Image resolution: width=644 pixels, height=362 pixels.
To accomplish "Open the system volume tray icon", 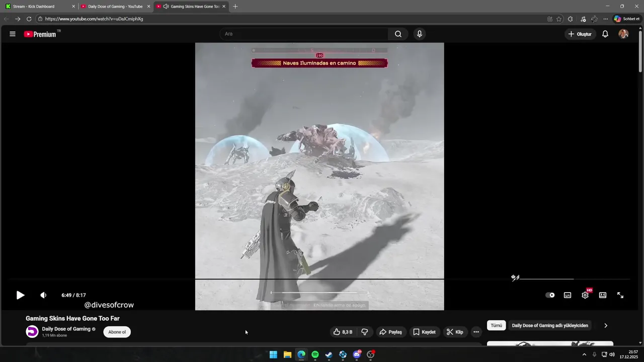I will pyautogui.click(x=612, y=354).
